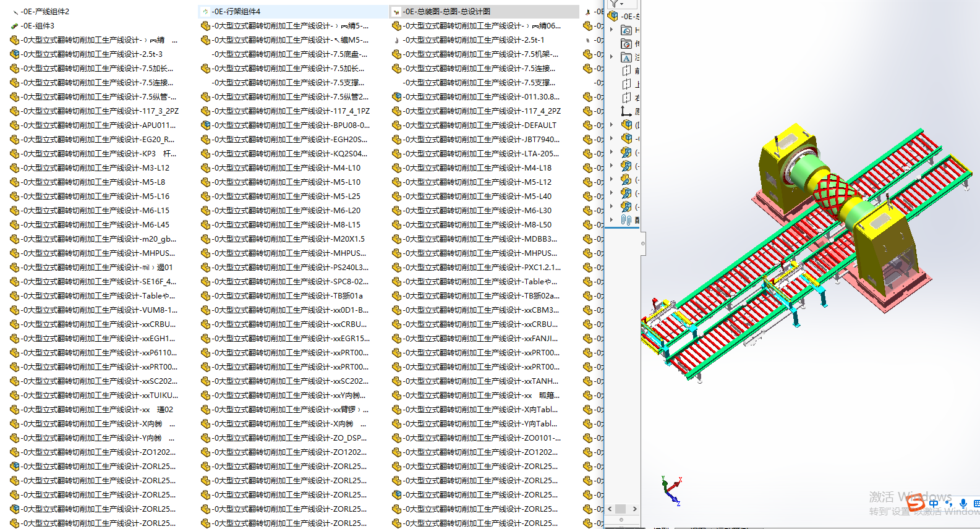Click feature tree scroll right arrow
Image resolution: width=980 pixels, height=529 pixels.
click(x=634, y=509)
